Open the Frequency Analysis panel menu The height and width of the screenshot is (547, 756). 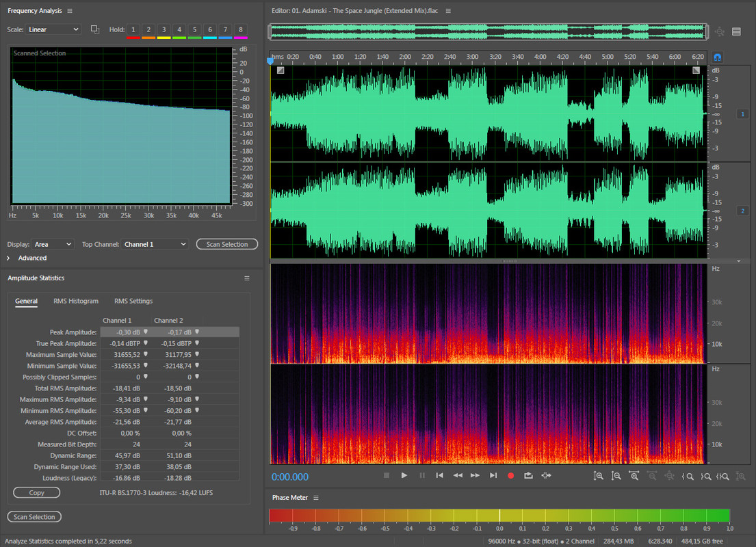[70, 11]
